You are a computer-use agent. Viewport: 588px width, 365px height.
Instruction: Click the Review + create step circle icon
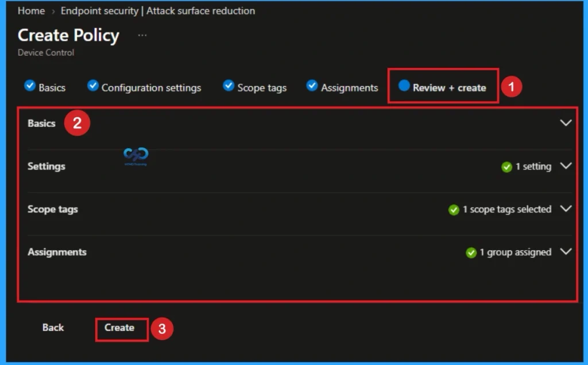404,86
